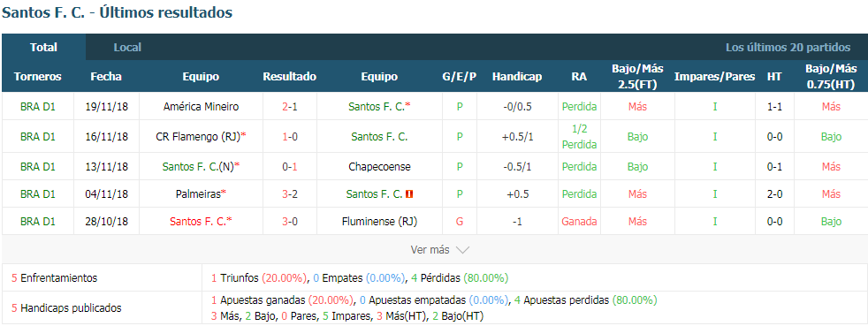Switch to the Local tab

(127, 48)
